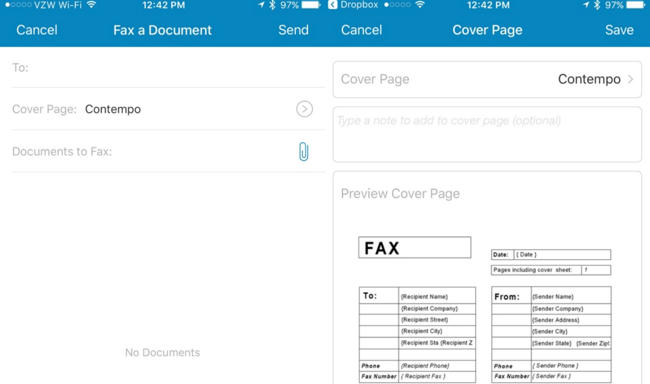Tap battery icon in right status bar
Image resolution: width=650 pixels, height=384 pixels.
pyautogui.click(x=635, y=5)
